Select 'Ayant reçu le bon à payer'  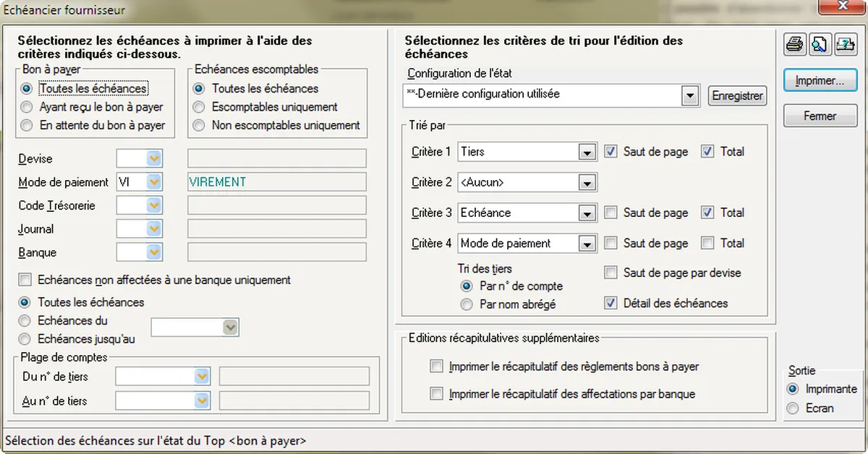(27, 107)
